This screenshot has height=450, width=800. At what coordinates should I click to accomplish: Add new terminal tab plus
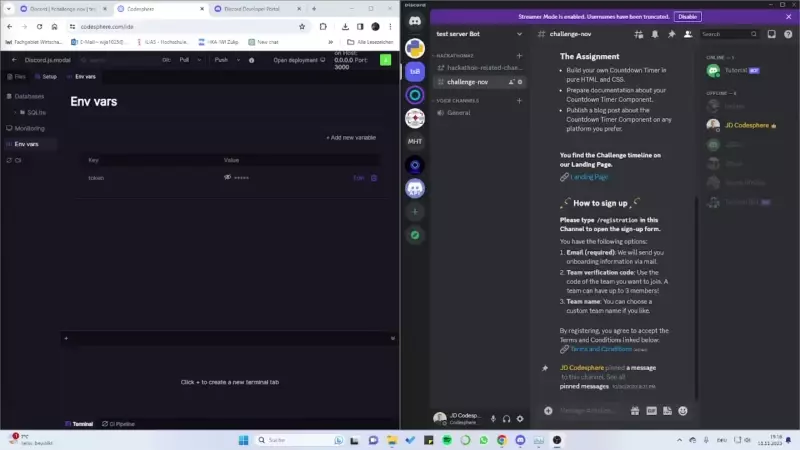(x=66, y=338)
